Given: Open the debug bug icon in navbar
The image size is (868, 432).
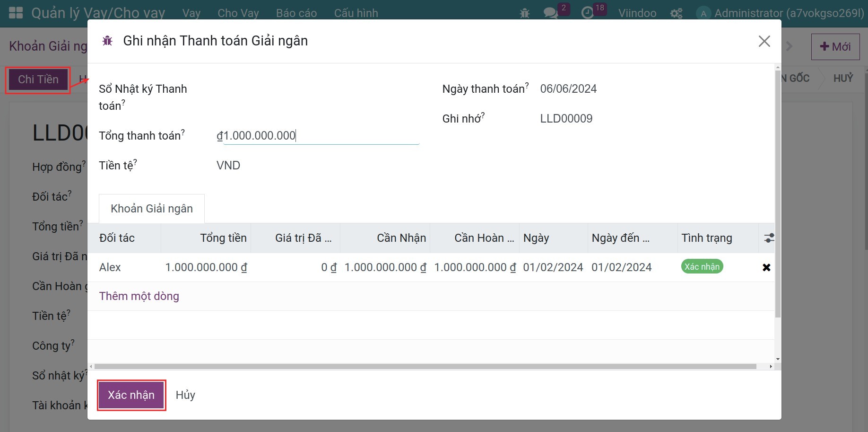Looking at the screenshot, I should tap(525, 13).
